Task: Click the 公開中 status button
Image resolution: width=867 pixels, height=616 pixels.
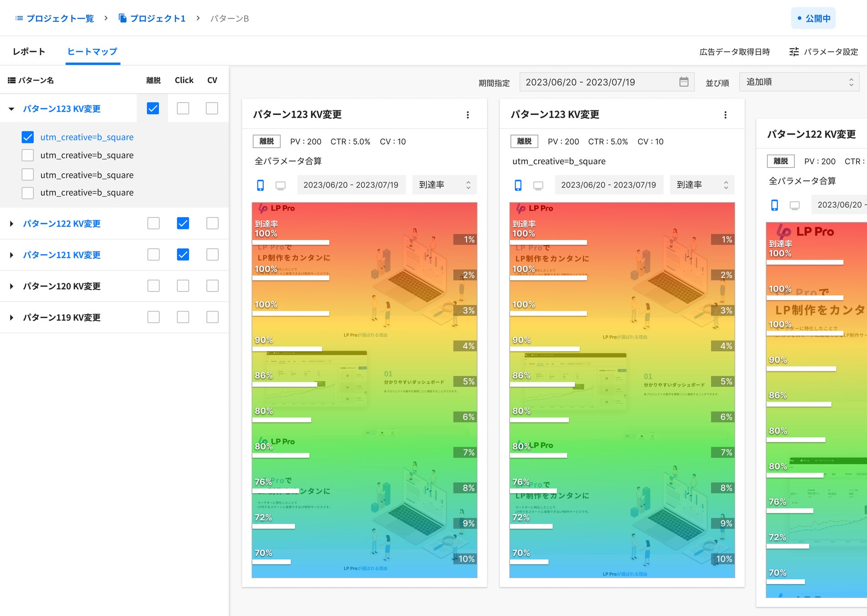Action: (813, 18)
